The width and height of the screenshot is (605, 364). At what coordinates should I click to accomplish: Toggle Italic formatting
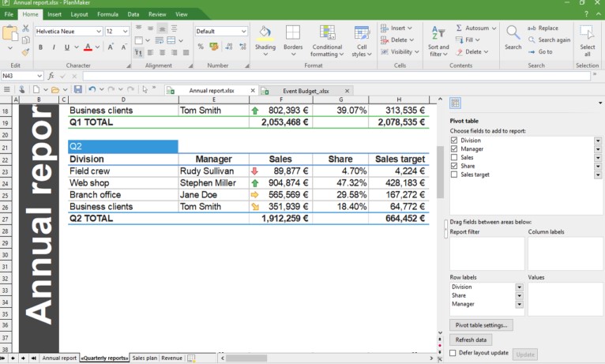[54, 47]
